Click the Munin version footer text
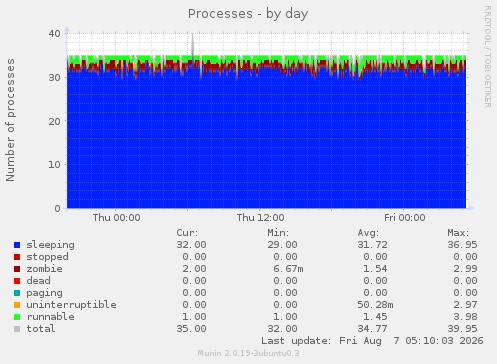 click(248, 353)
